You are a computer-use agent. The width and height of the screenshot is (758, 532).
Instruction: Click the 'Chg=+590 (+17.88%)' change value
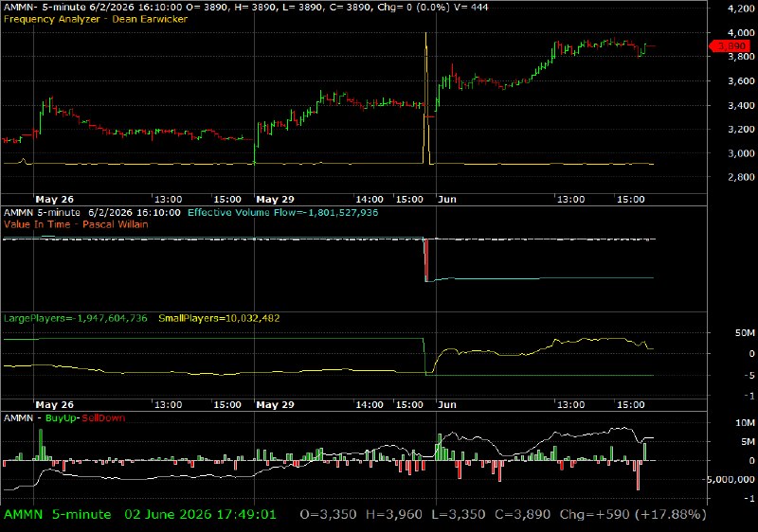point(633,515)
